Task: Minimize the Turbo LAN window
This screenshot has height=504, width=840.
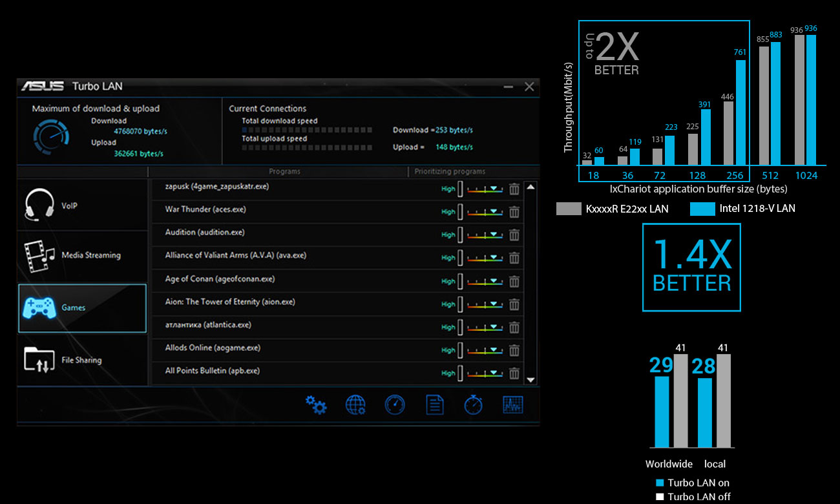Action: click(509, 87)
